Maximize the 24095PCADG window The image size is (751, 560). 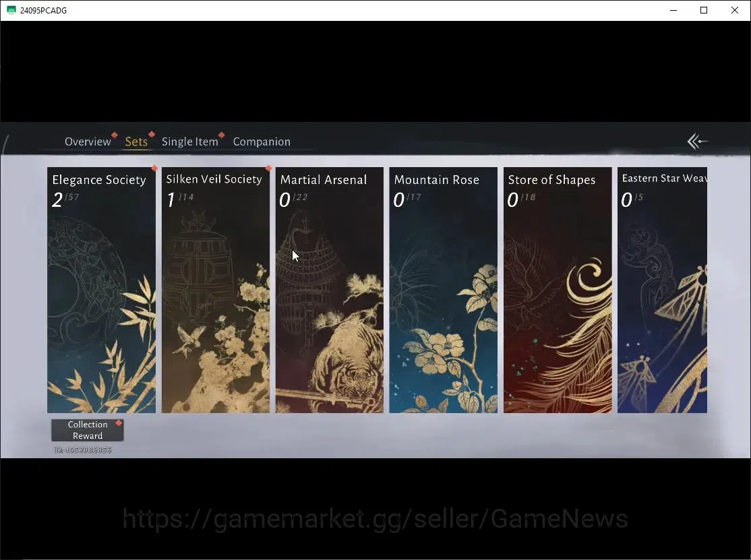(x=704, y=10)
